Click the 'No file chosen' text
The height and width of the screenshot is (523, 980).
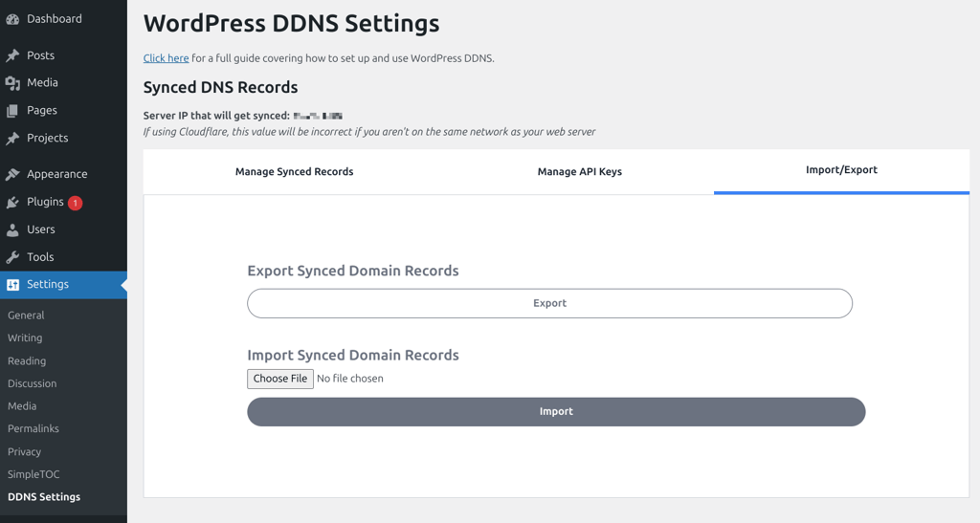[350, 379]
